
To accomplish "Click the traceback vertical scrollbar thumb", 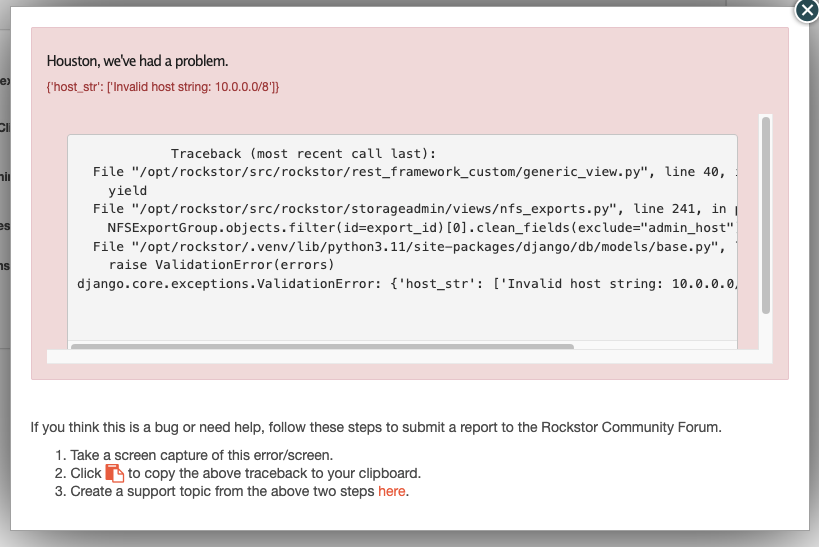I will pyautogui.click(x=765, y=215).
